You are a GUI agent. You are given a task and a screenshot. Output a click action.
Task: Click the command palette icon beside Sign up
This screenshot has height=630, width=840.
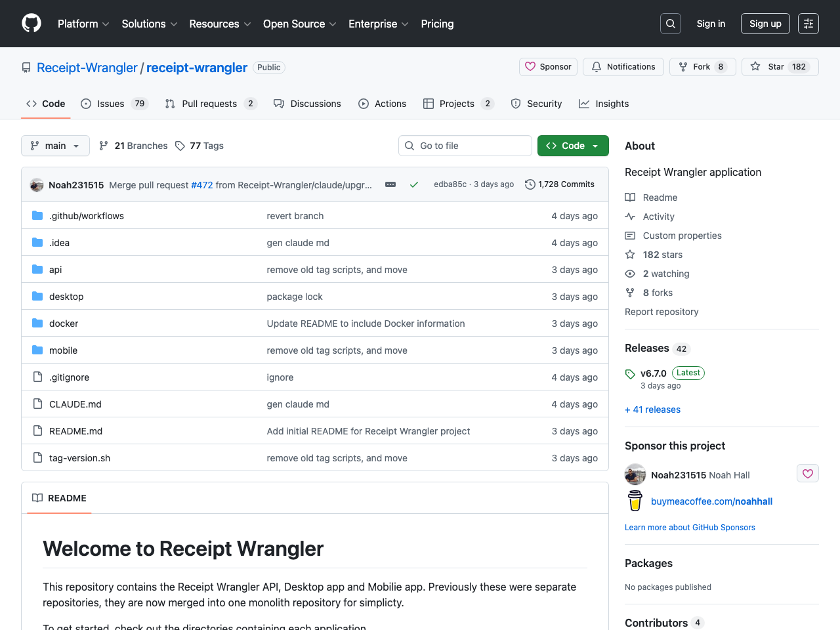coord(808,23)
